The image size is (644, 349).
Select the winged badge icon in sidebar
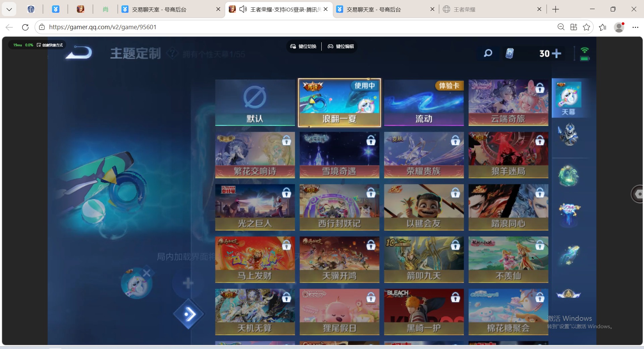(x=568, y=294)
